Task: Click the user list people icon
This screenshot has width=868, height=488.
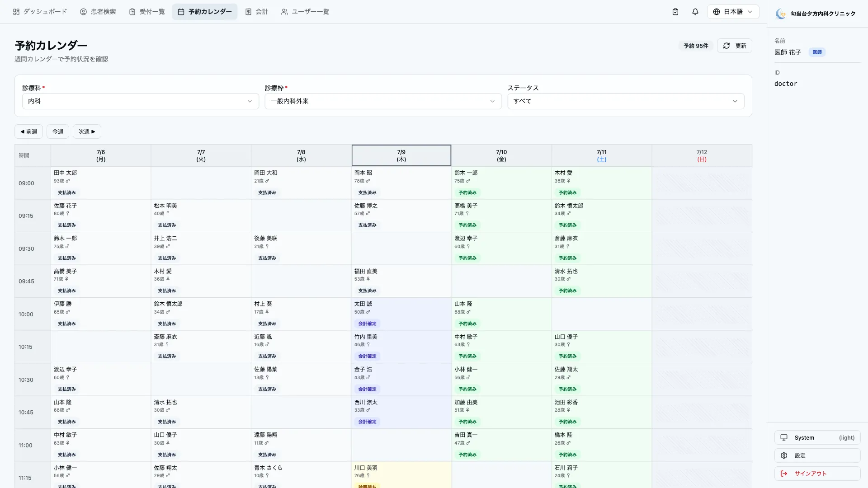Action: coord(284,12)
